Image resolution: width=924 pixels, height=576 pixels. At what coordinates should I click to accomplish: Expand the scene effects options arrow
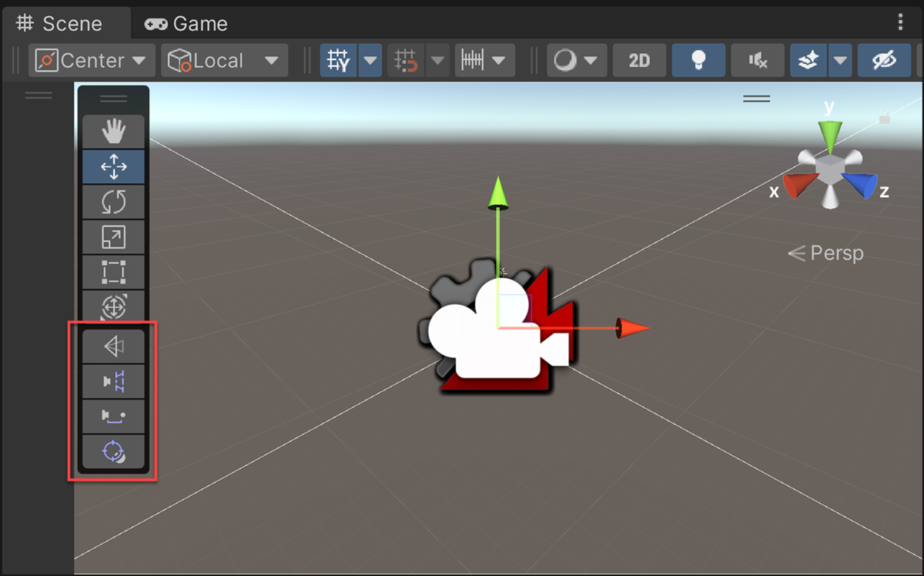tap(840, 60)
